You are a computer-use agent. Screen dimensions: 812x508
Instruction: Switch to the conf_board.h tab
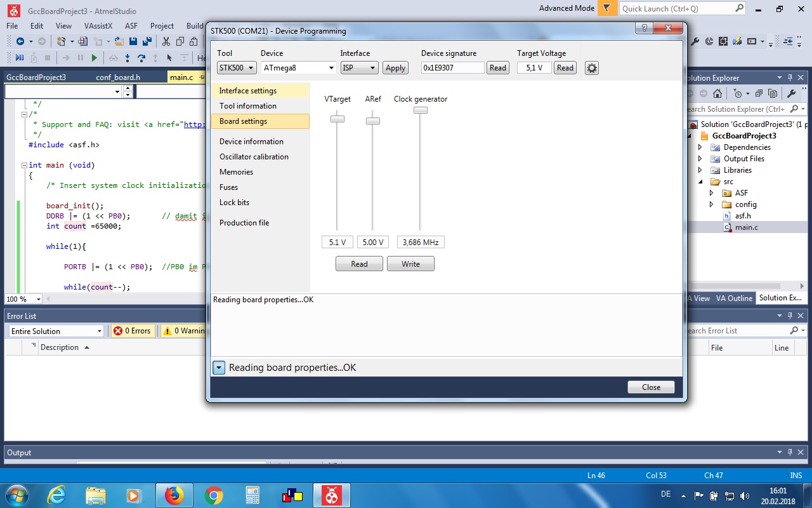[x=118, y=77]
